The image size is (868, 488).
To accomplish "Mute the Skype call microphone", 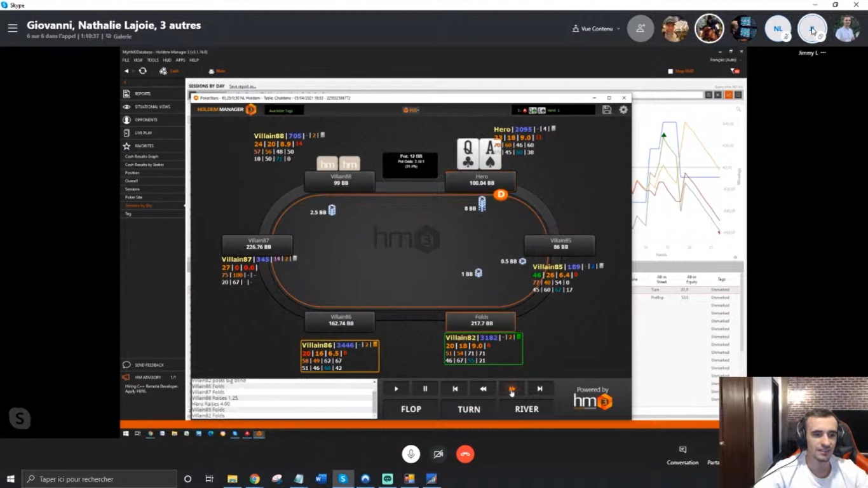I will coord(410,454).
